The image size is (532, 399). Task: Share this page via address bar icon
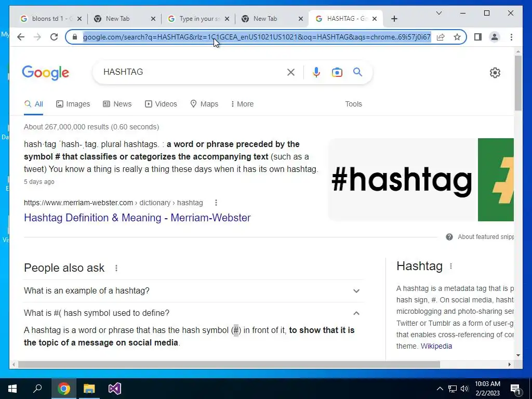pos(441,37)
